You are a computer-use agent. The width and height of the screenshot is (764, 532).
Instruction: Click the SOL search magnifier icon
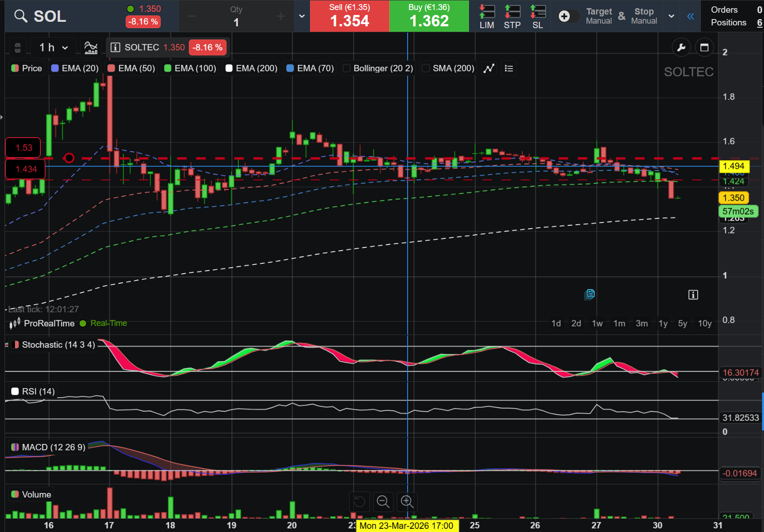[x=20, y=16]
